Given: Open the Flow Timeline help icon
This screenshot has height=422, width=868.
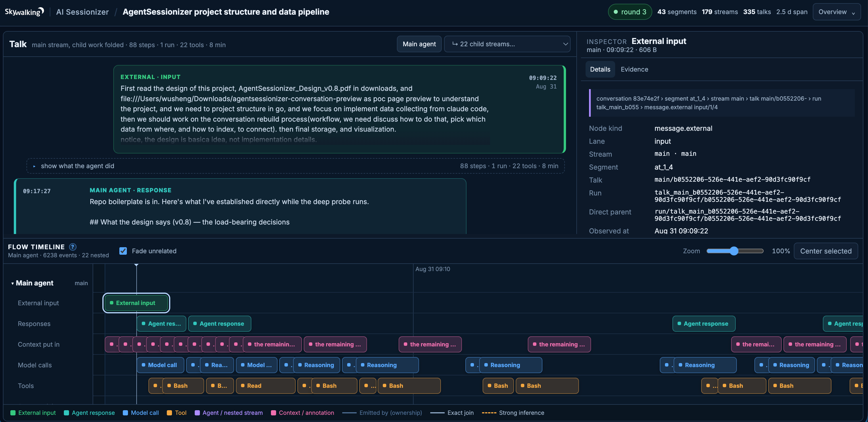Looking at the screenshot, I should (72, 247).
